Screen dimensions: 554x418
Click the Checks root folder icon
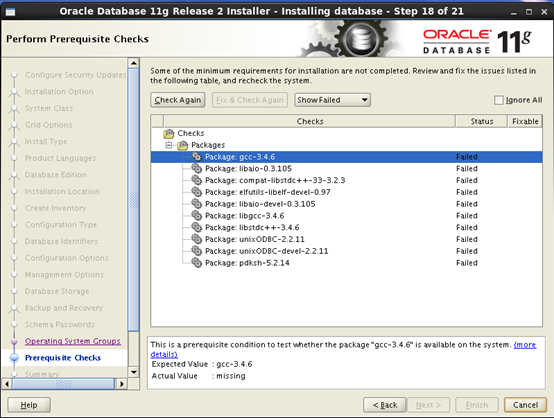coord(169,133)
